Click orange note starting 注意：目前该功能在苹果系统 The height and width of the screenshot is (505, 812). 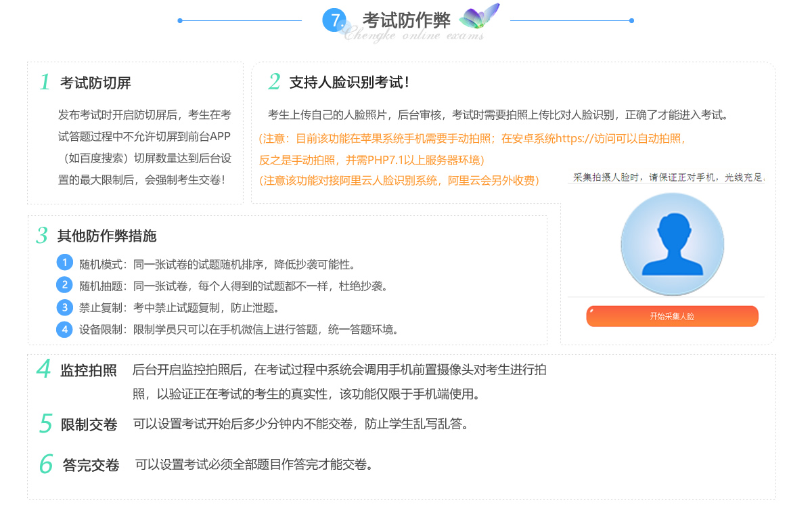point(473,139)
